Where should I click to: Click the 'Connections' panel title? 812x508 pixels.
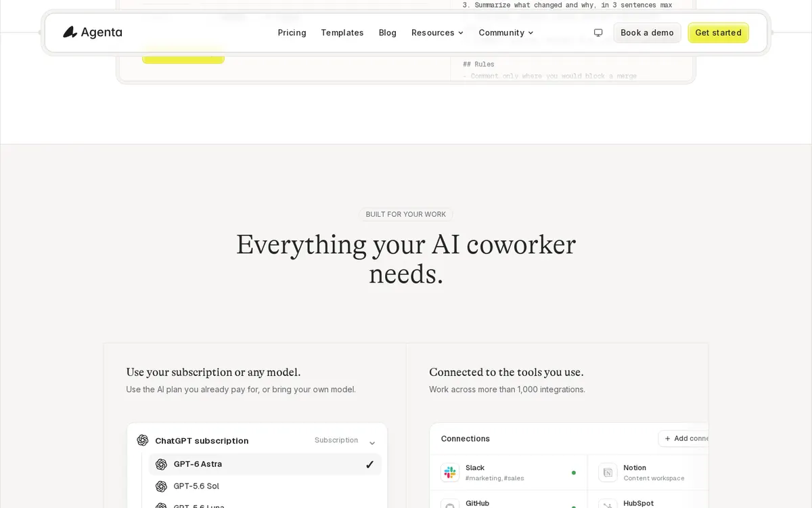click(x=466, y=439)
